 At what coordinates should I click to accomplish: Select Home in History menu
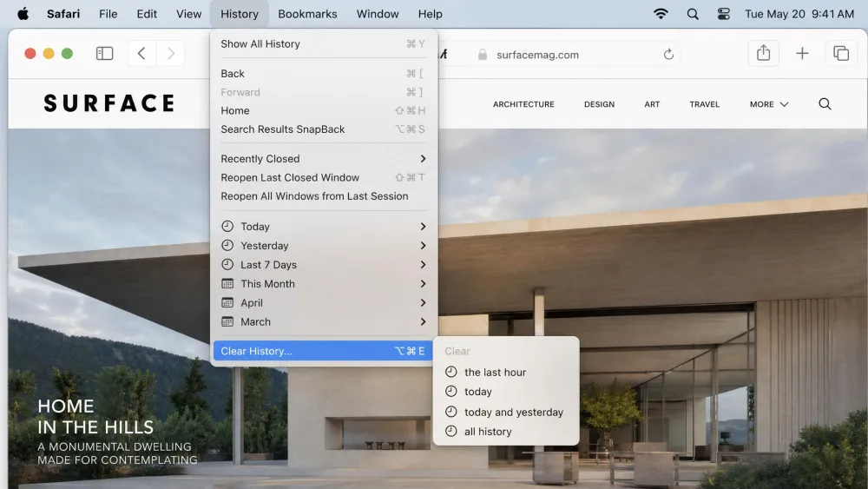pos(323,111)
